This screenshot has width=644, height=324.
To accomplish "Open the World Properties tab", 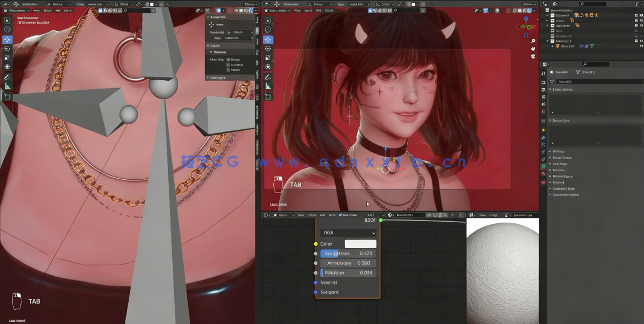I will 543,112.
